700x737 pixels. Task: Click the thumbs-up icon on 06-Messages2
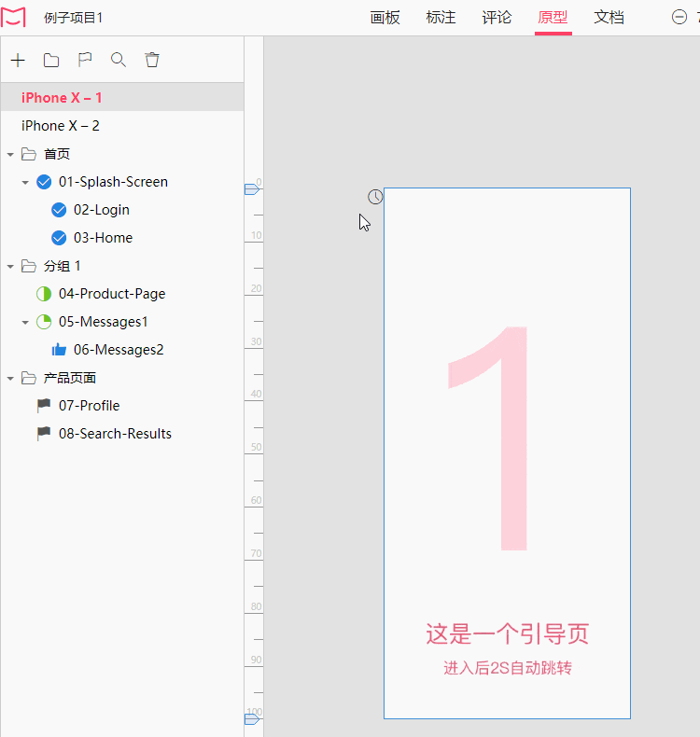pos(59,350)
